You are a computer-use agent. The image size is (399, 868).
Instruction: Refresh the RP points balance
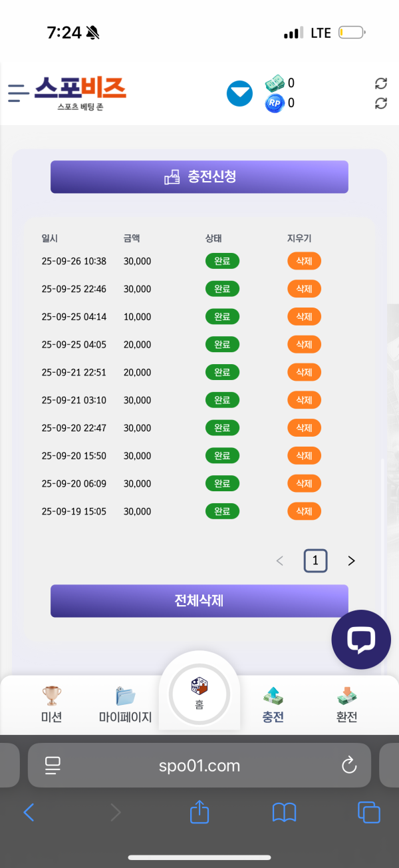coord(381,103)
